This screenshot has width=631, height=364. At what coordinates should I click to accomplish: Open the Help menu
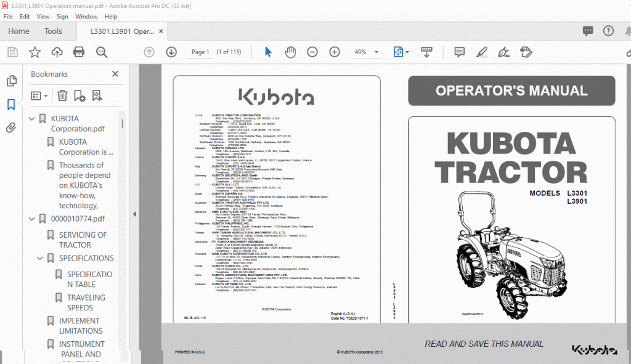[111, 17]
